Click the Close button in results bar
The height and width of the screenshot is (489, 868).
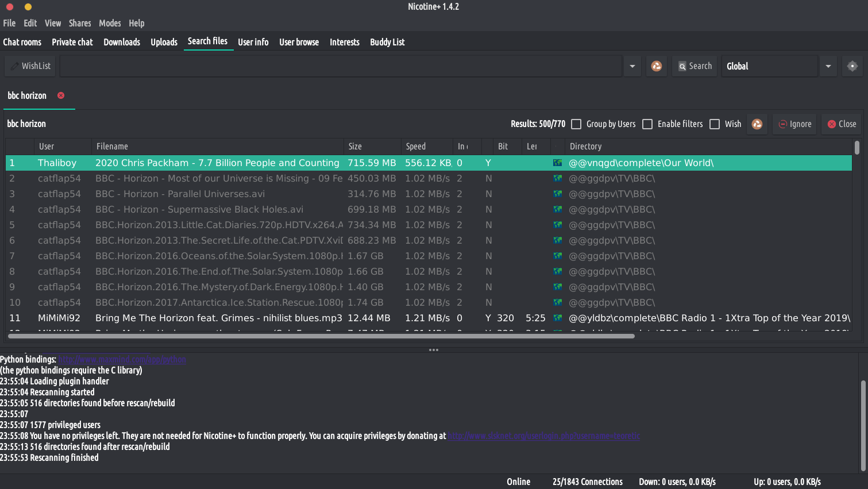pyautogui.click(x=841, y=124)
